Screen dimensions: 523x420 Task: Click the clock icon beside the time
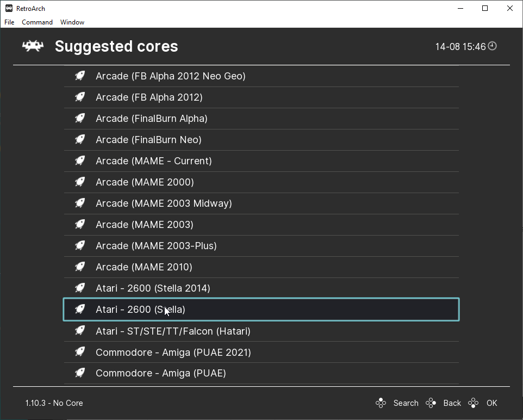tap(493, 46)
